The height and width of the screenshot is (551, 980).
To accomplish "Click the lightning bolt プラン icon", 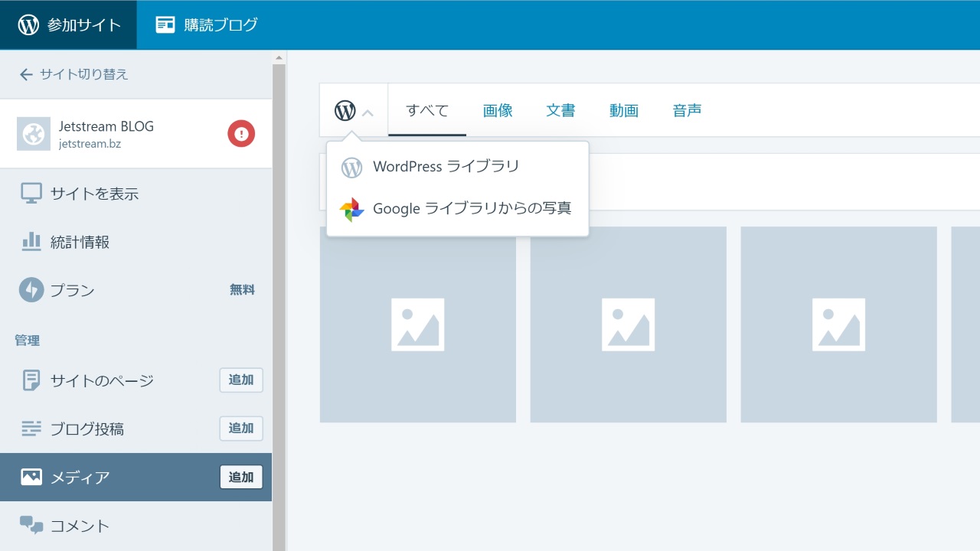I will pos(31,290).
